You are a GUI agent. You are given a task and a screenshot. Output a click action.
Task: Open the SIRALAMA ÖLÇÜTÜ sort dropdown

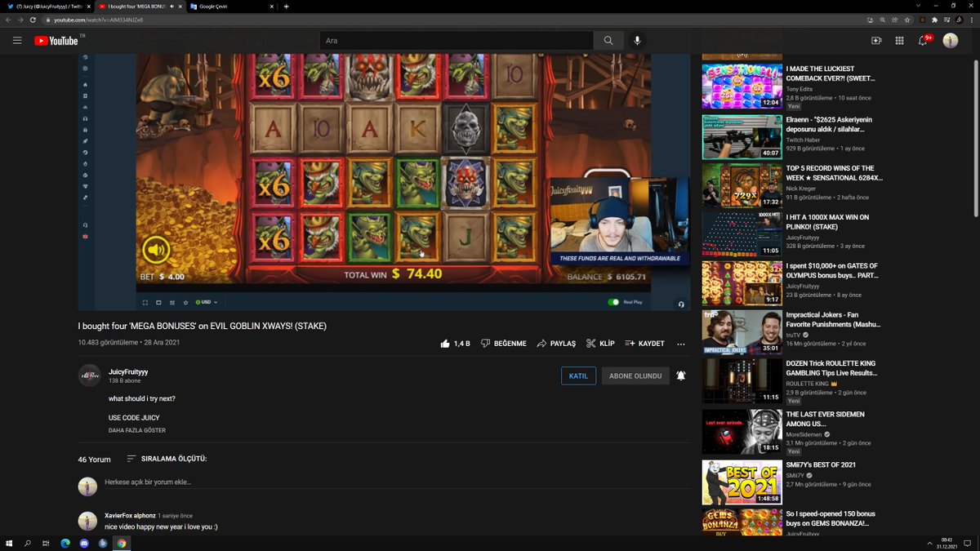167,459
